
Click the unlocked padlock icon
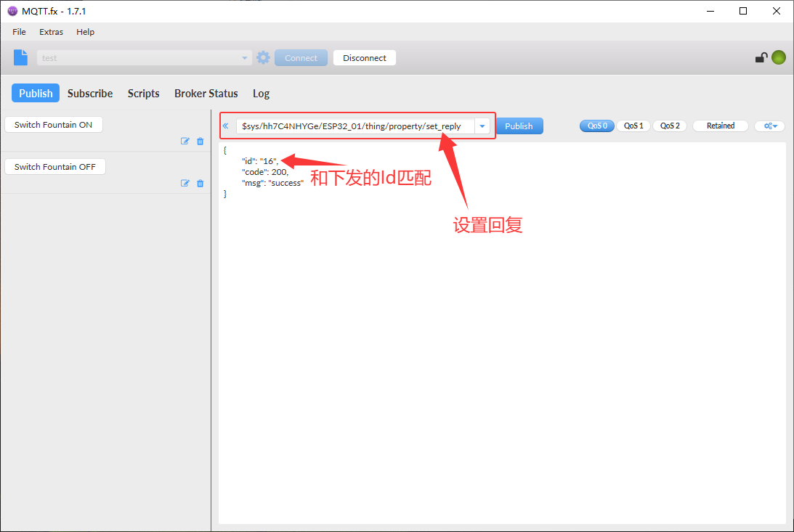click(761, 57)
